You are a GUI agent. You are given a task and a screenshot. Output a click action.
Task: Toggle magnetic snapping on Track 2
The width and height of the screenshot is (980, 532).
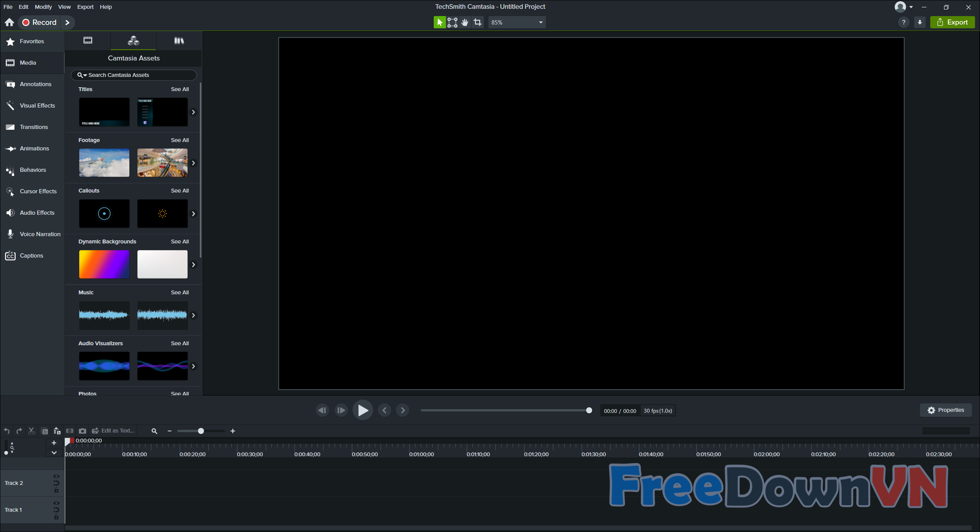pyautogui.click(x=56, y=483)
